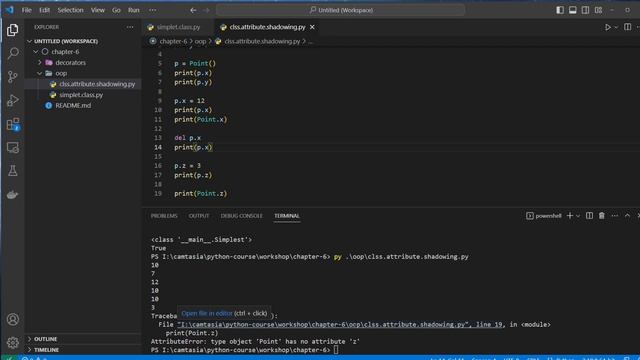Open the Manage gear icon

pyautogui.click(x=13, y=342)
